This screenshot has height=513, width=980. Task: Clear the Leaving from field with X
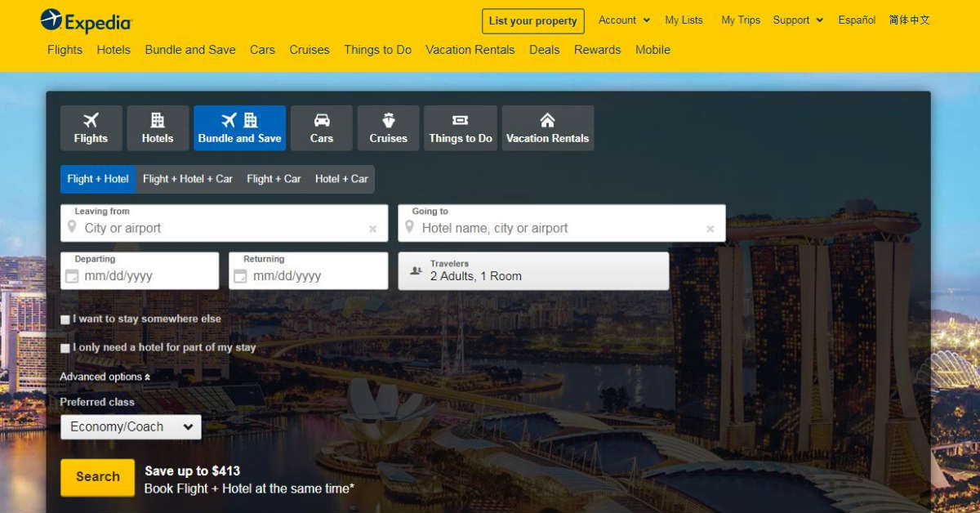pyautogui.click(x=372, y=230)
